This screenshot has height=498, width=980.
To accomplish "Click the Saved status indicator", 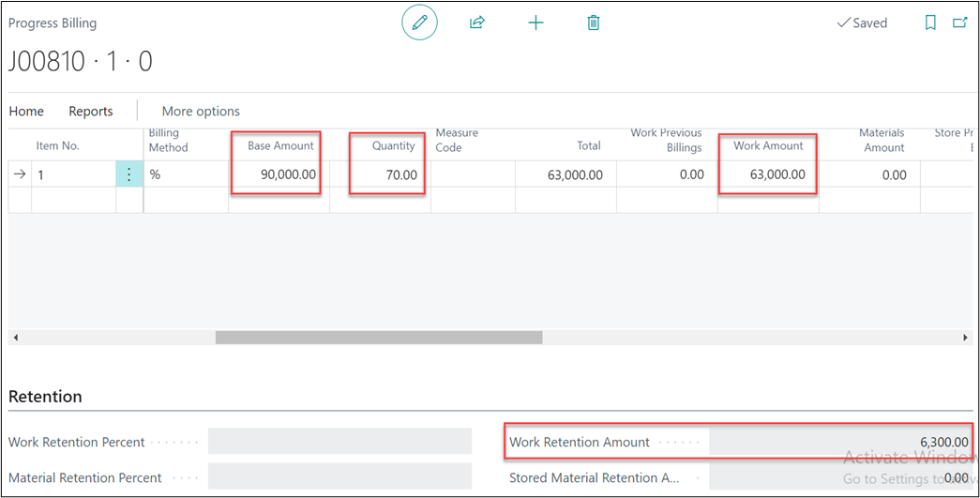I will click(x=862, y=23).
